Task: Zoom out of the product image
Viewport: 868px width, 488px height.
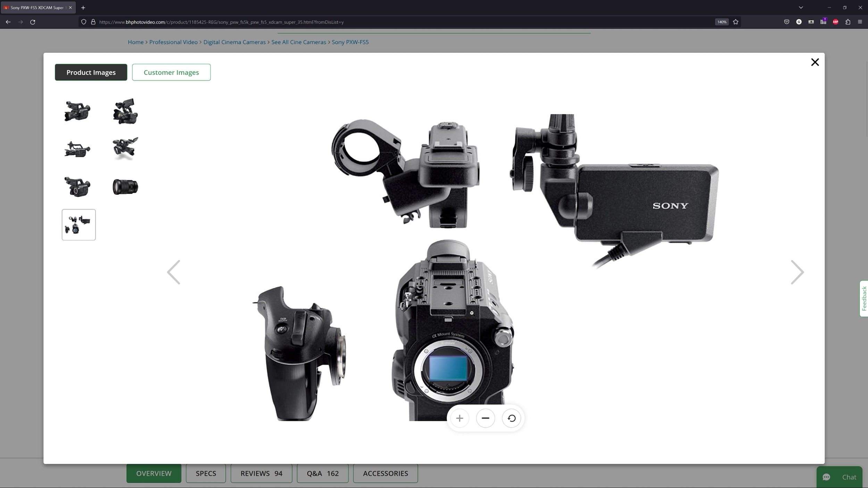Action: tap(485, 418)
